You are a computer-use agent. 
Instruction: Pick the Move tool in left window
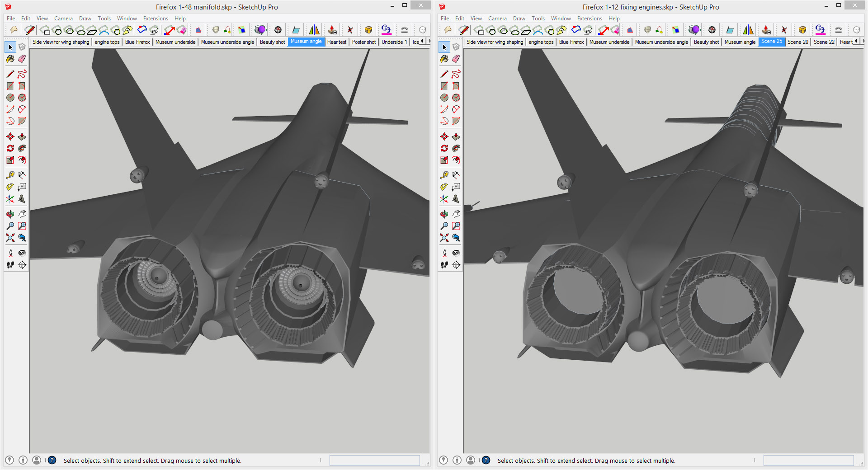coord(10,136)
